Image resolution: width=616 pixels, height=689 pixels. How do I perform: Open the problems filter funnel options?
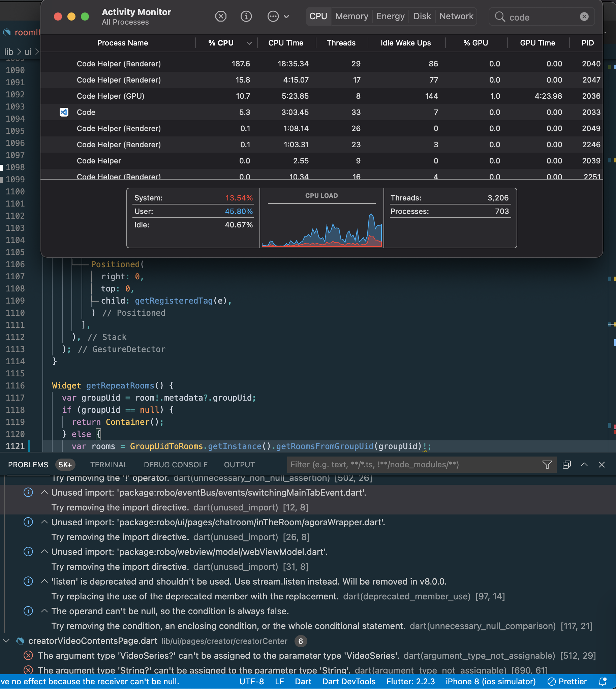[x=547, y=465]
